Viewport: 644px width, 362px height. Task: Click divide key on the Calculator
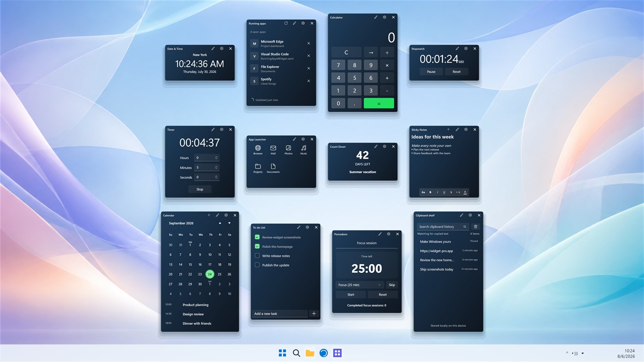tap(387, 52)
